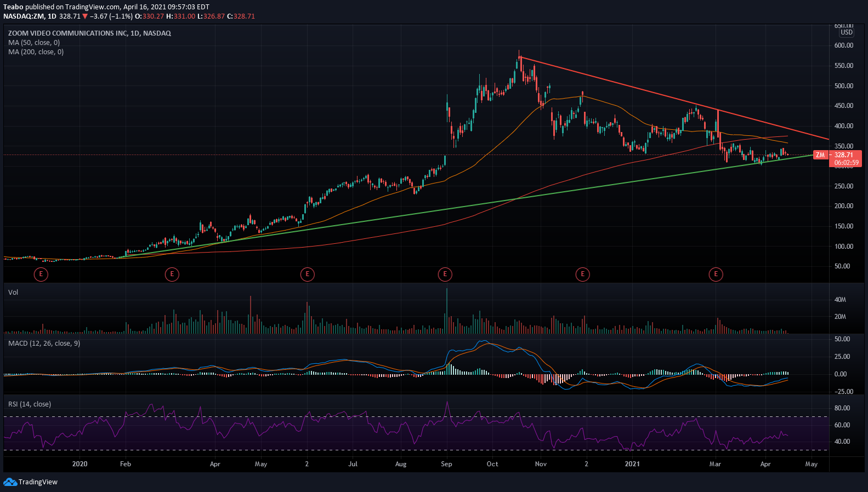
Task: Select the MACD (12, 26, close, 9) label
Action: 44,344
